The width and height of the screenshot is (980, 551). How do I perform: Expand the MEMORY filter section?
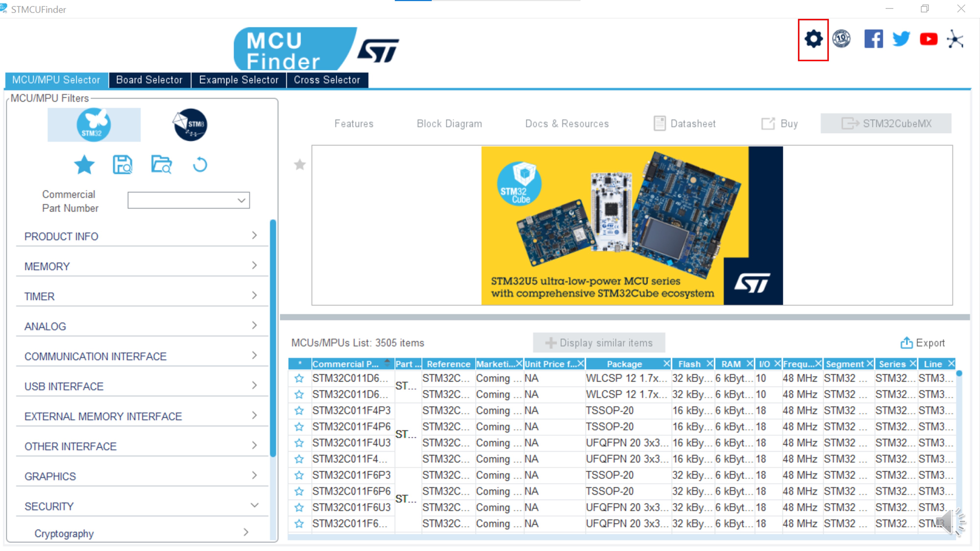click(x=142, y=266)
